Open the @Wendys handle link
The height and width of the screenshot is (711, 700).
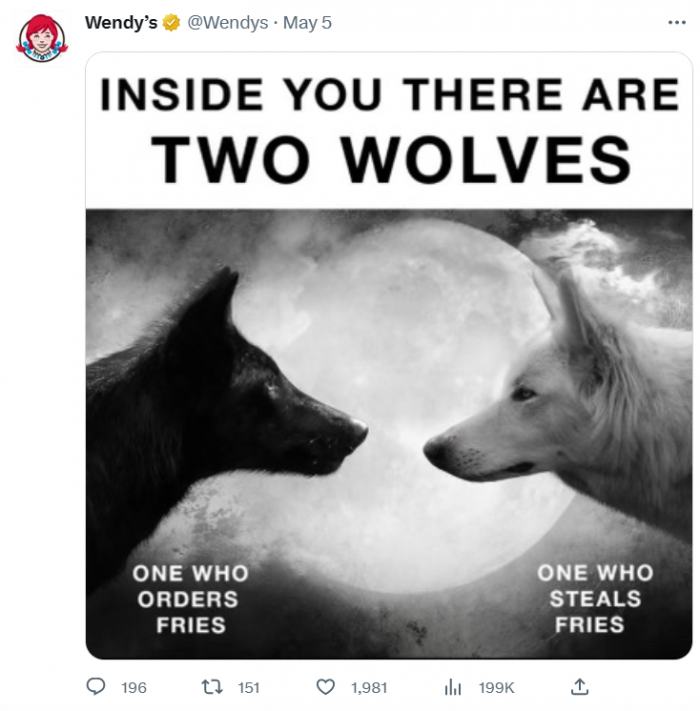(228, 23)
